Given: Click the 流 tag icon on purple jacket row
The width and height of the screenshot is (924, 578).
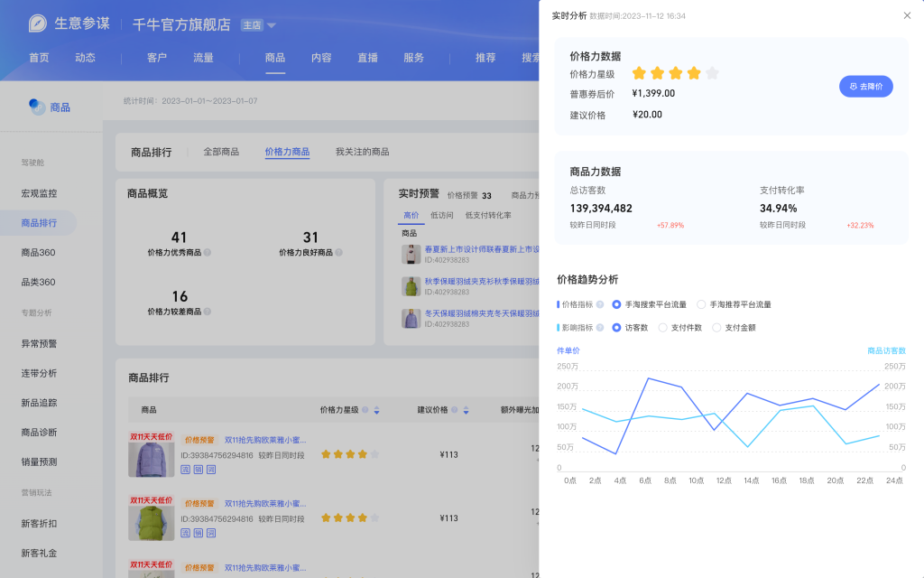Looking at the screenshot, I should point(185,470).
